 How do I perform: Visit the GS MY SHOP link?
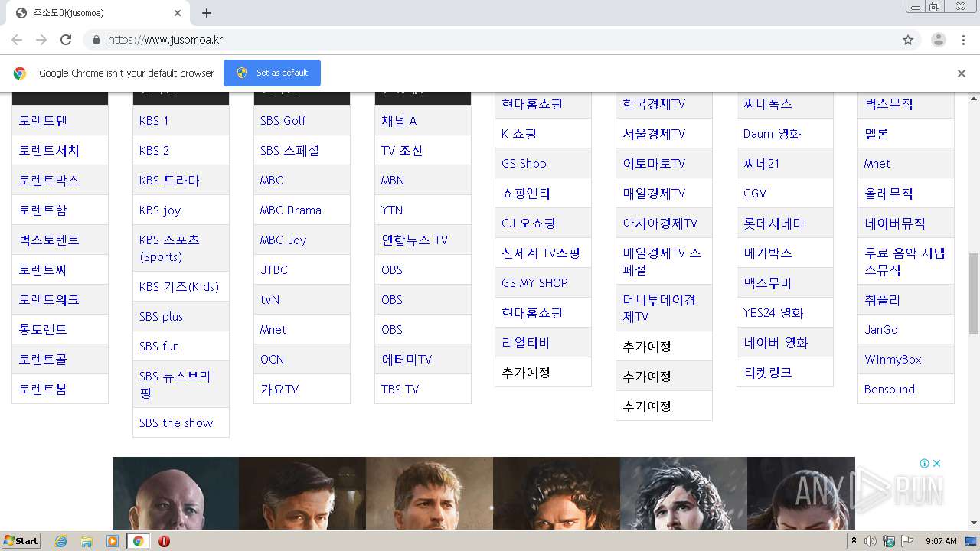coord(534,283)
